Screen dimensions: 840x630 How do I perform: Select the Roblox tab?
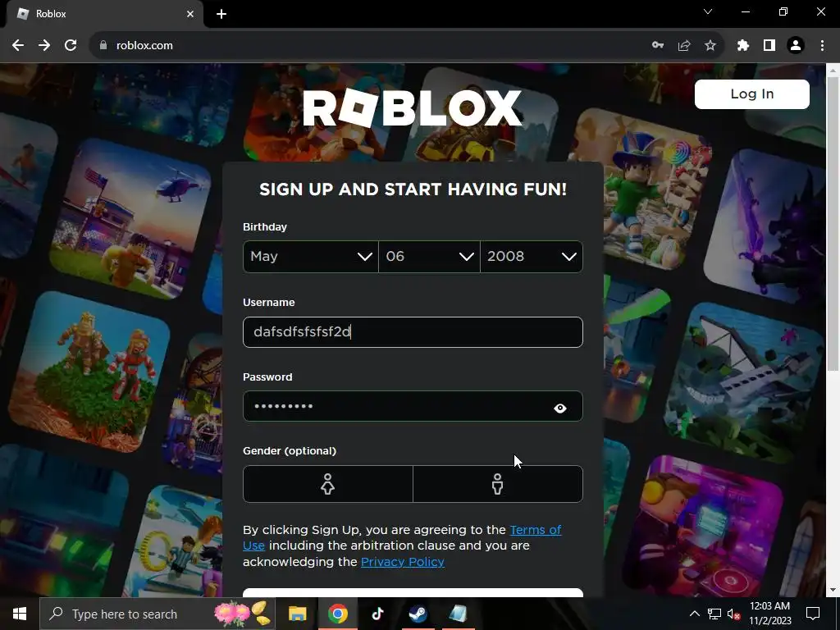(104, 14)
